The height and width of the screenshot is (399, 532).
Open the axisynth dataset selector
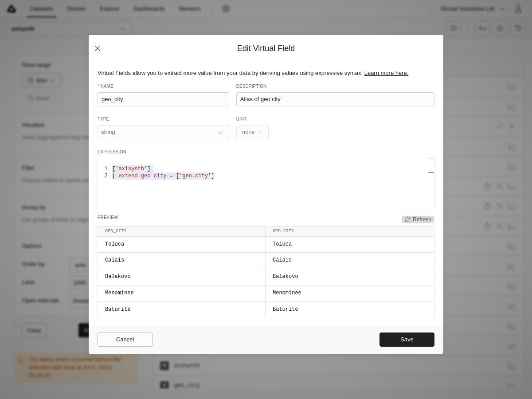click(69, 29)
